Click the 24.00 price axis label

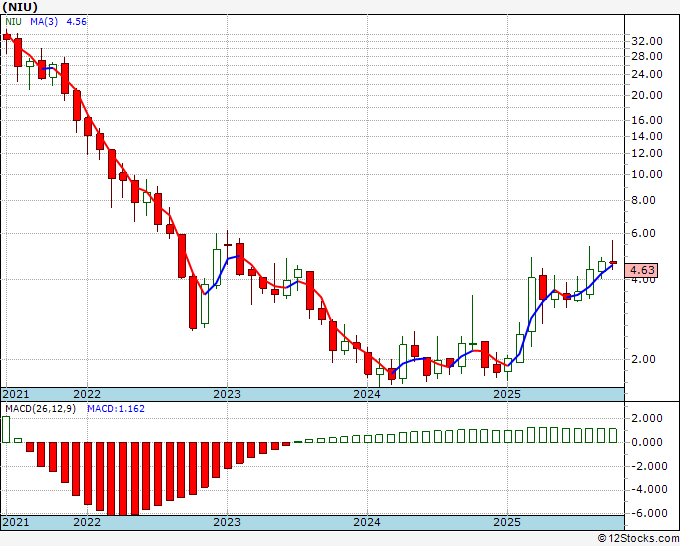(x=647, y=74)
